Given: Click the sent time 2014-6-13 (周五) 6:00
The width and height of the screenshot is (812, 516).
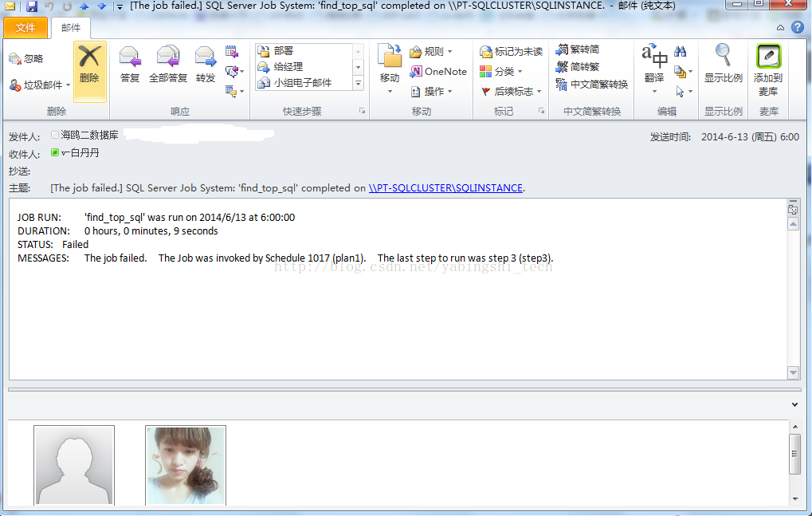Looking at the screenshot, I should [x=750, y=136].
